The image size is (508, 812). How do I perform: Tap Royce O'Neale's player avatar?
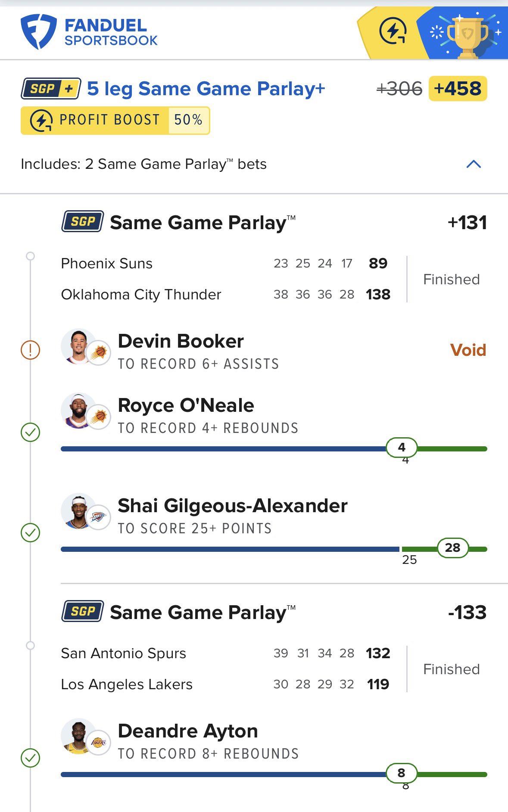click(x=79, y=411)
